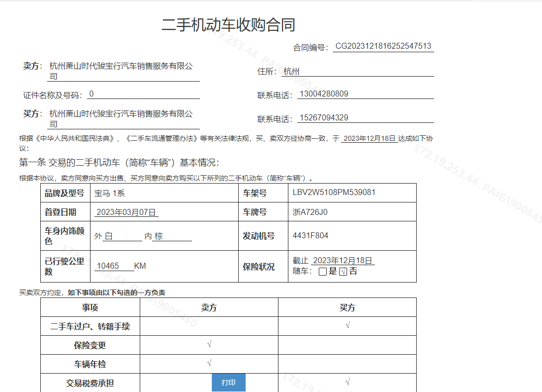Screen dimensions: 542x392
Task: Select VIN value LBV2W5108PM539081
Action: (334, 192)
